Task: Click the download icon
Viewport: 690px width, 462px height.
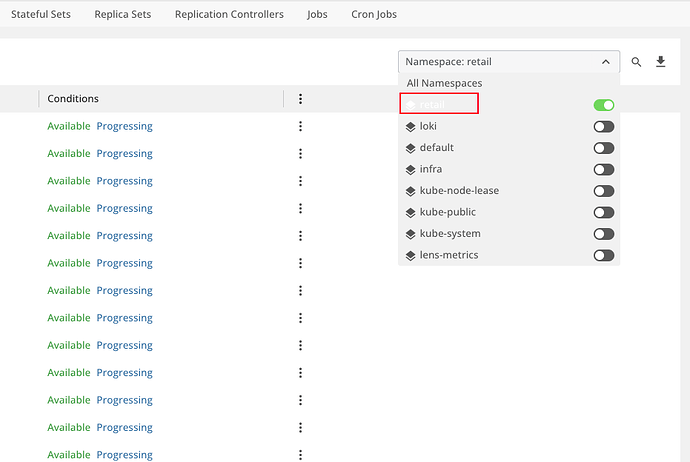Action: pos(661,62)
